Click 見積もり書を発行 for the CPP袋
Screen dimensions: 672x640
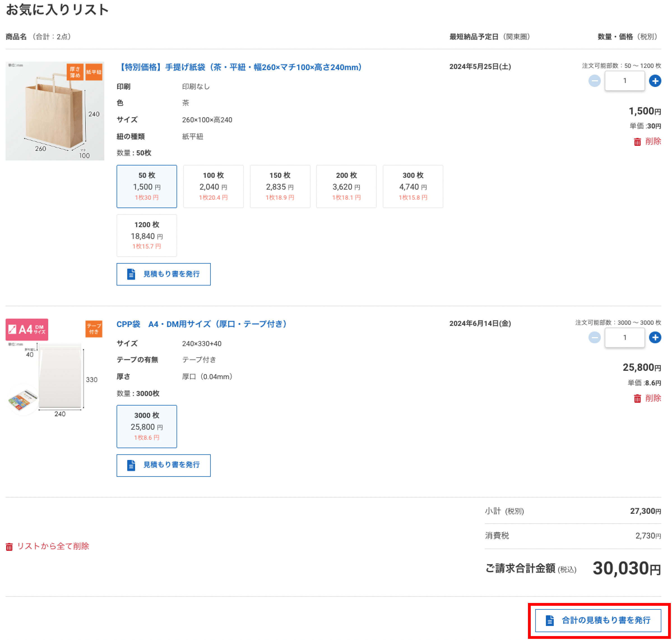pyautogui.click(x=164, y=465)
